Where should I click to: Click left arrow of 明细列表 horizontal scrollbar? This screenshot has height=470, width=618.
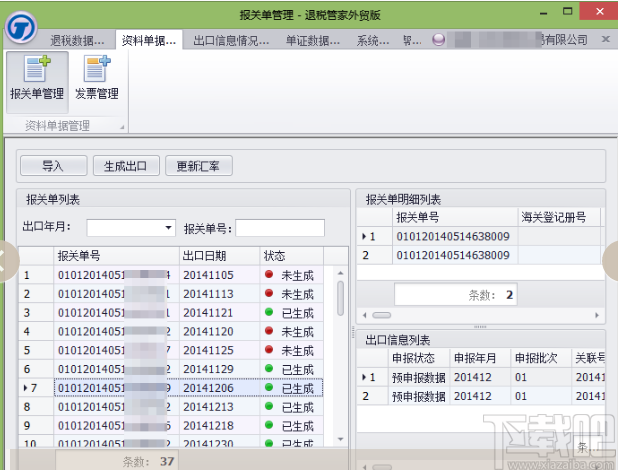[365, 315]
